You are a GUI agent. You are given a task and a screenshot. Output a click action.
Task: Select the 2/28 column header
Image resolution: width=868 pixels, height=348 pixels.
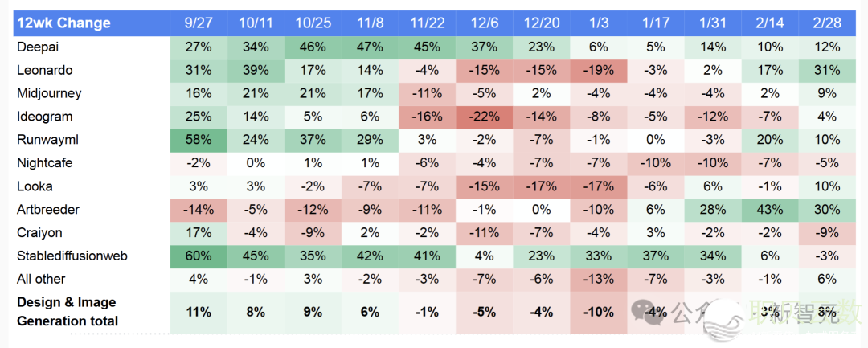827,23
